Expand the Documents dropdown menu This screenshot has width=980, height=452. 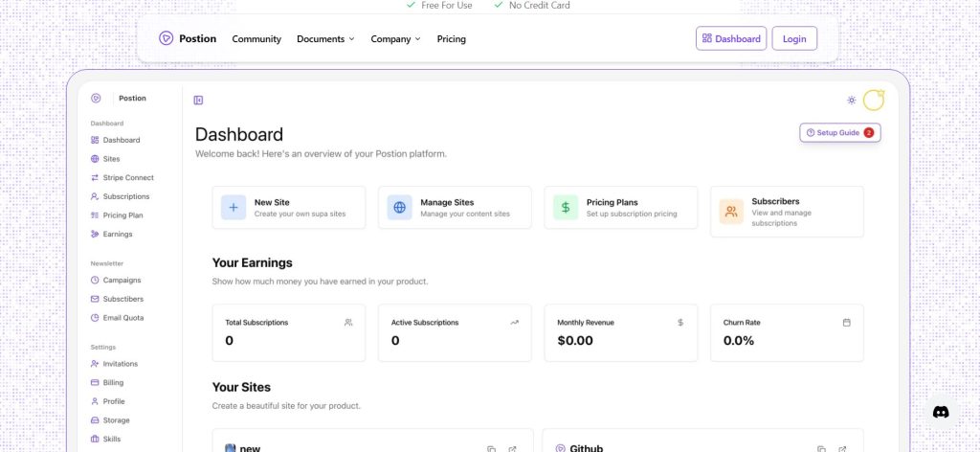325,38
